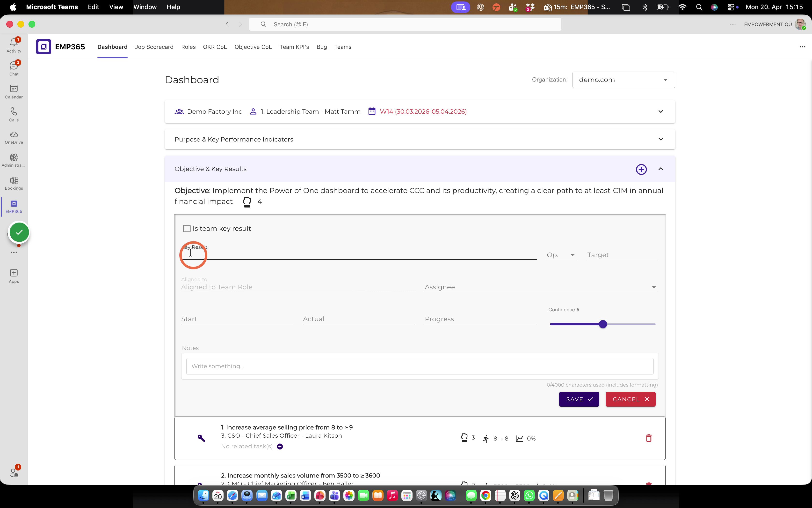The width and height of the screenshot is (812, 508).
Task: Click Demo Factory Inc group icon
Action: click(x=179, y=112)
